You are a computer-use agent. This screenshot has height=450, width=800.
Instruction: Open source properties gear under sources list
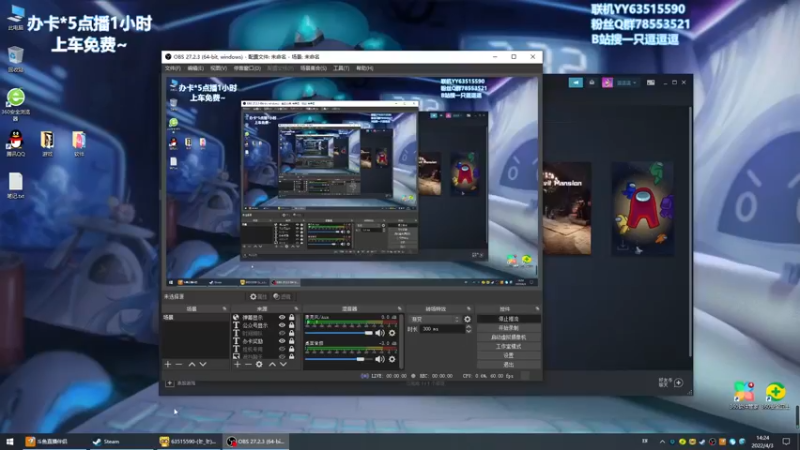point(259,364)
